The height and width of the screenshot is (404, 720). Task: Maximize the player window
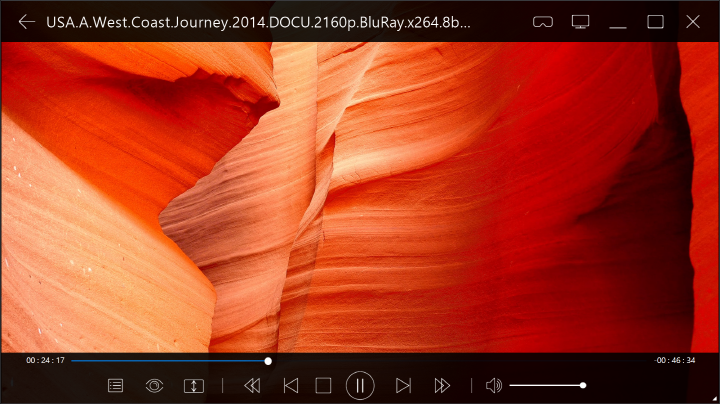pyautogui.click(x=655, y=21)
